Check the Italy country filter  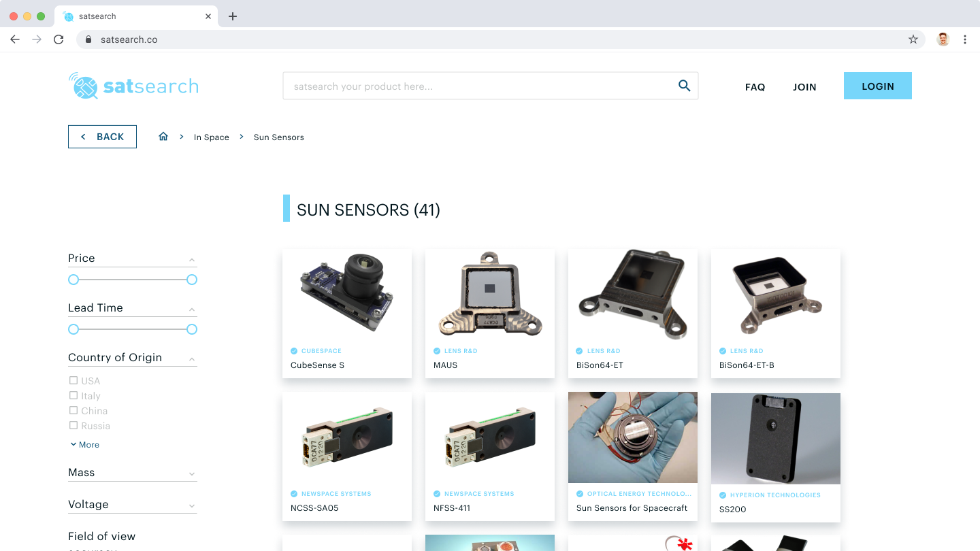coord(73,395)
